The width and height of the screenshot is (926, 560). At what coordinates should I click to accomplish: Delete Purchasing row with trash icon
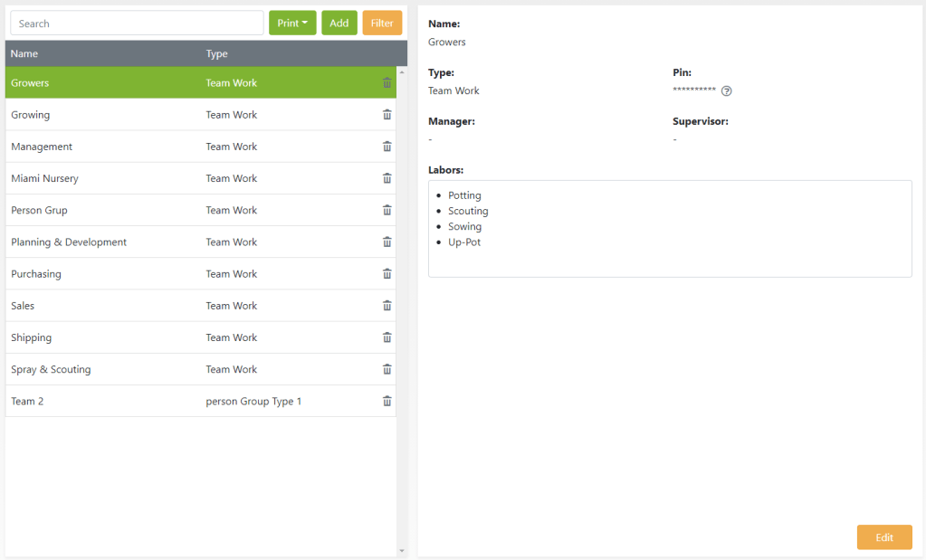387,274
